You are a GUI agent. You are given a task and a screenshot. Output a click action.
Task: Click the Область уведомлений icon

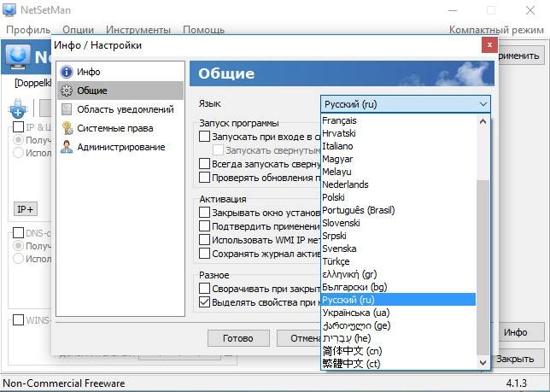(67, 109)
